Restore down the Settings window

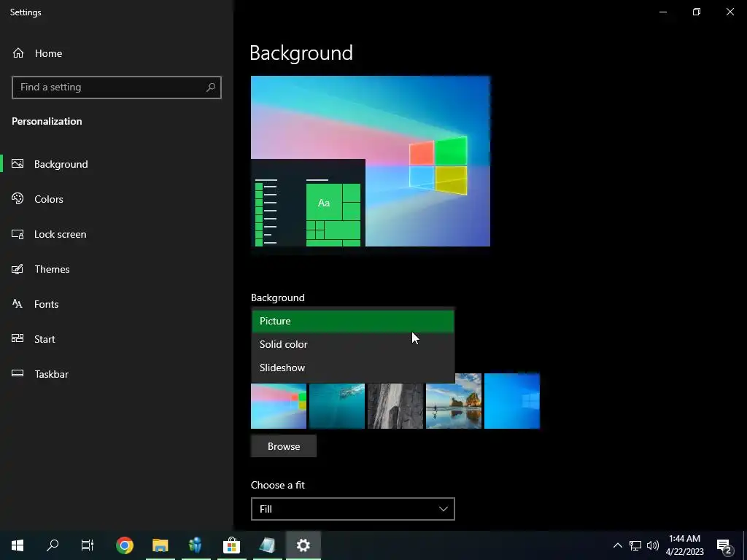pos(697,12)
